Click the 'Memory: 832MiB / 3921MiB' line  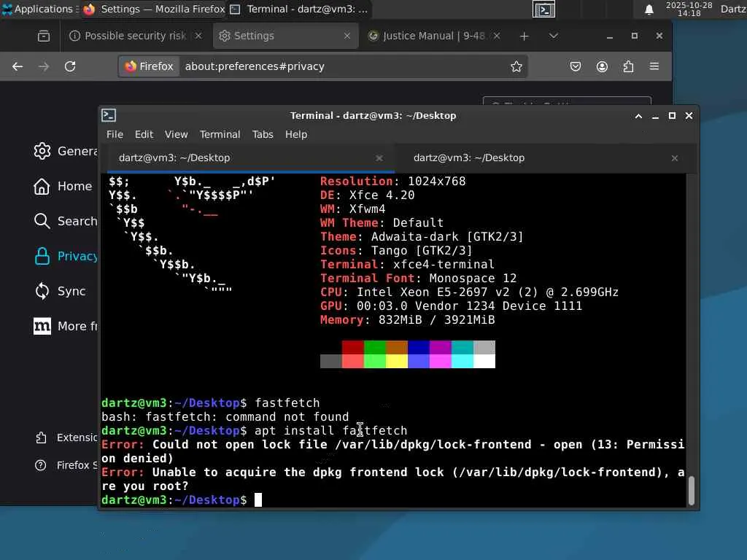coord(407,319)
